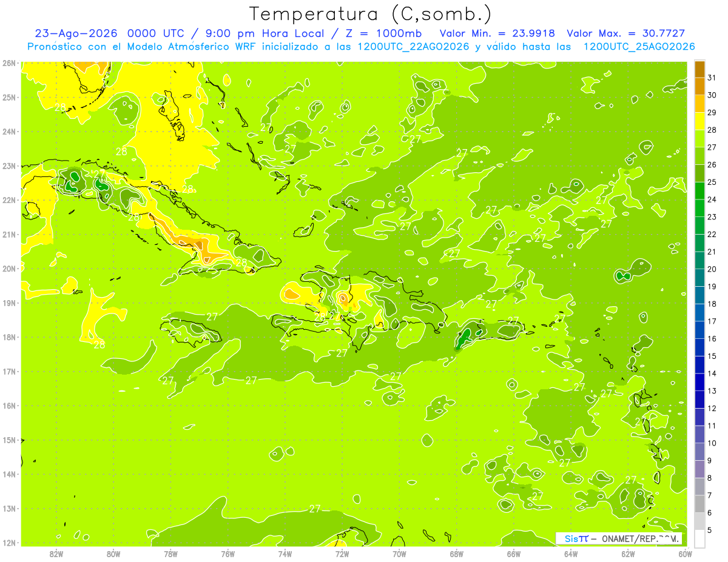
Task: Click the "1200UTC_25AGO2026" valid-until time
Action: [639, 47]
